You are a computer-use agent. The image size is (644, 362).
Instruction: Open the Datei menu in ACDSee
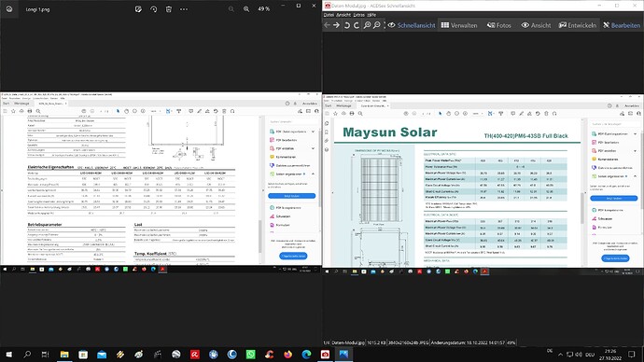pyautogui.click(x=329, y=15)
